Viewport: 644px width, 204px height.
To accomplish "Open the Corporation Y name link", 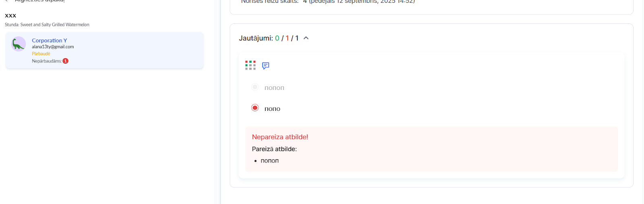I will pos(50,40).
